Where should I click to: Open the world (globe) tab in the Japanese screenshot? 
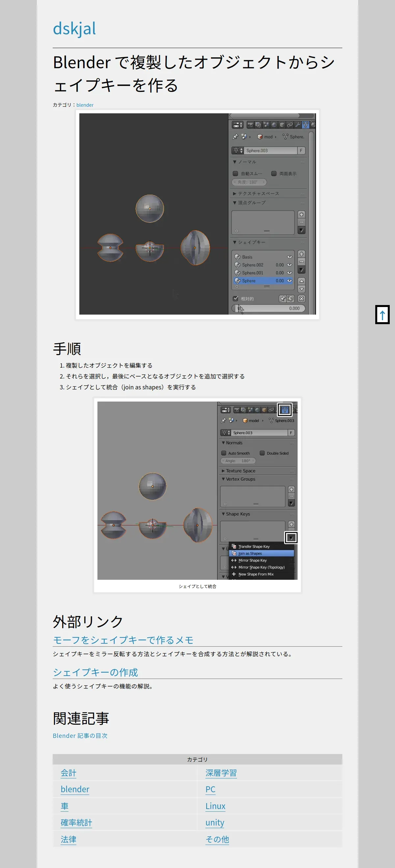274,125
